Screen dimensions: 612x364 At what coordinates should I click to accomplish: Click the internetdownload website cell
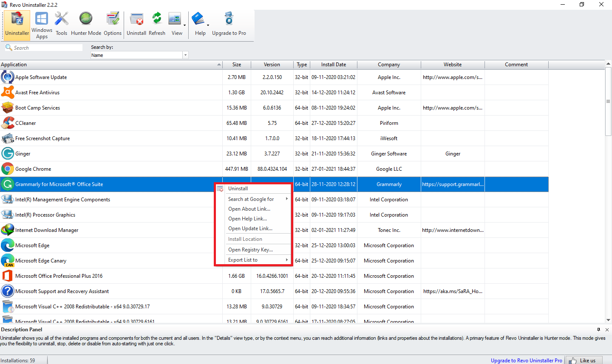453,230
